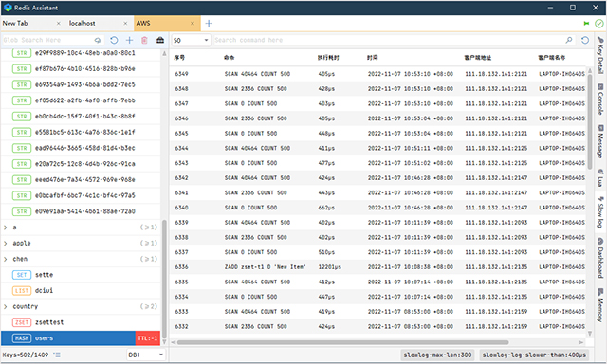Open the Message side panel

point(600,141)
